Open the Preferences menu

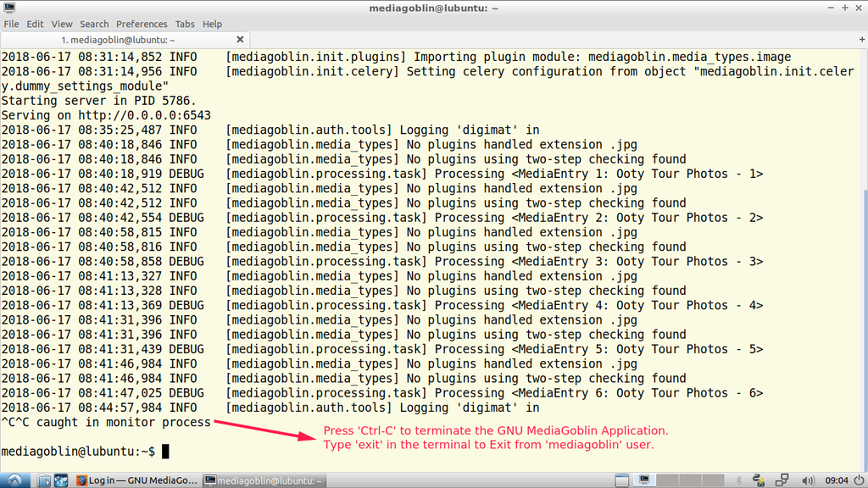142,24
